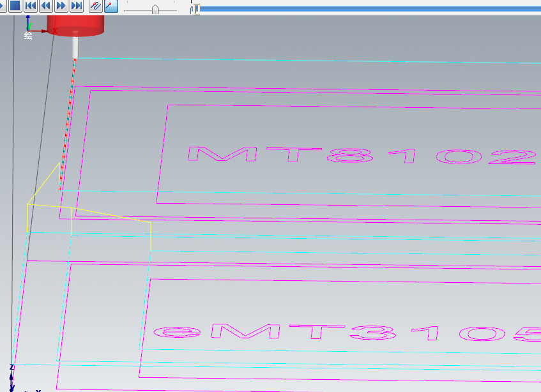Toggle the highlighted tool-follow mode icon
Image resolution: width=541 pixels, height=392 pixels.
pos(110,6)
